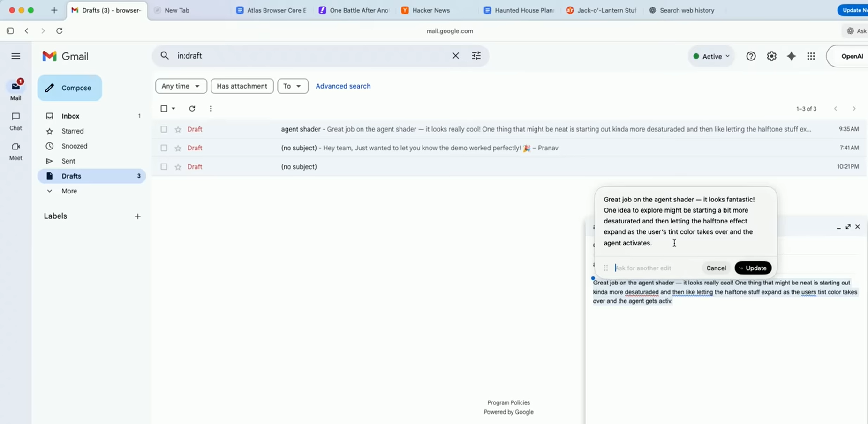Go to the Inbox folder
The image size is (868, 424).
click(x=70, y=116)
